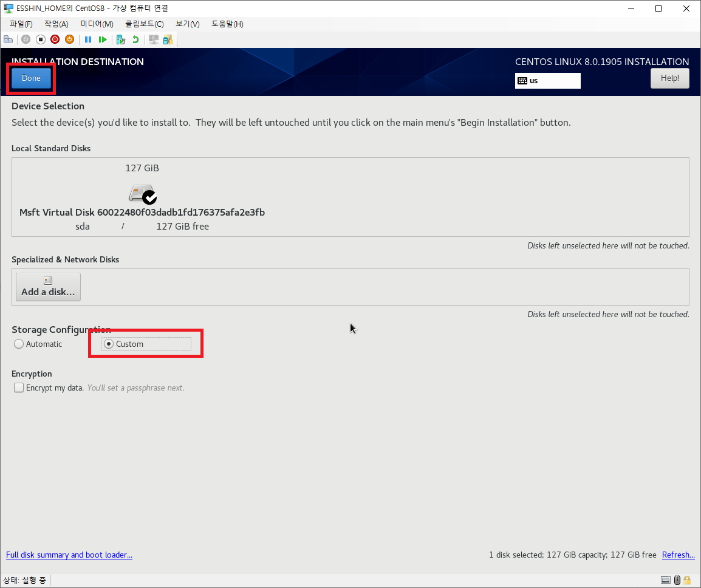Click the Refresh... link

(x=678, y=555)
